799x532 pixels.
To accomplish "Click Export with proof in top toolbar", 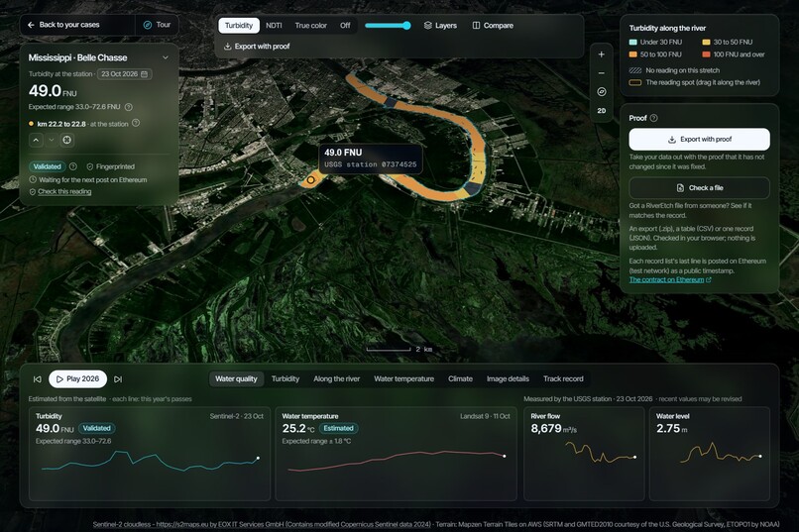I will 257,47.
